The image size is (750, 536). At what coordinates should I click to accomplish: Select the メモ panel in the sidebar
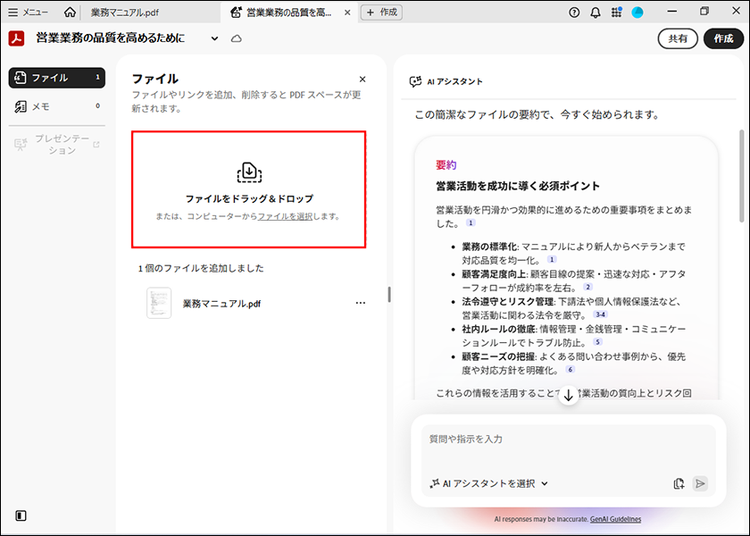pyautogui.click(x=56, y=106)
